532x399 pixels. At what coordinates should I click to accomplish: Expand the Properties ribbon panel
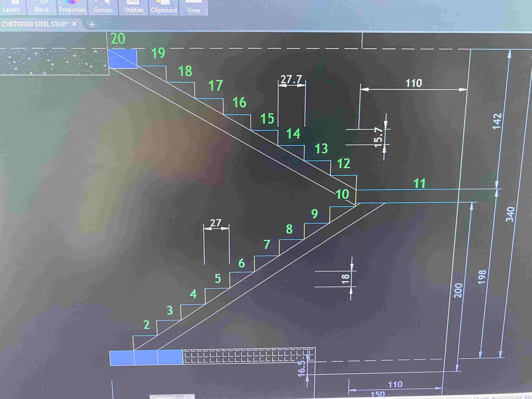pos(72,10)
